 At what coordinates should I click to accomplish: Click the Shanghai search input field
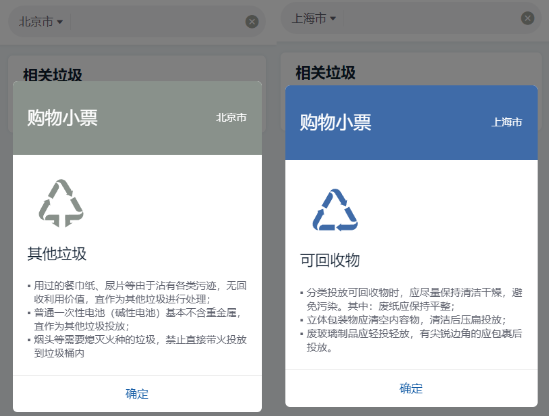[431, 18]
